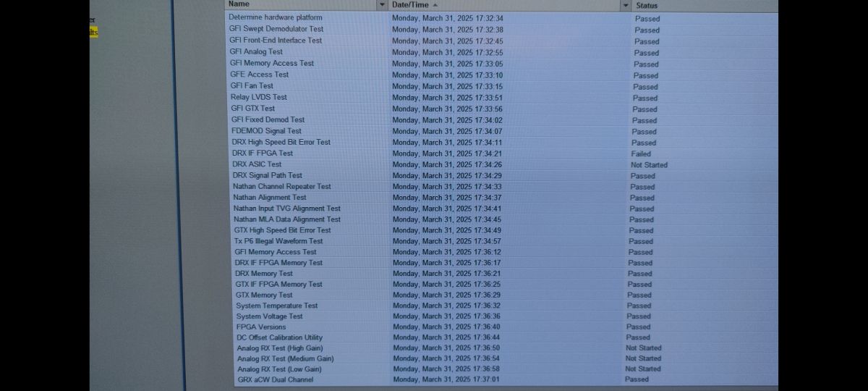Screen dimensions: 868x391
Task: Select the GFI Memory Access Test run at 17:36:12
Action: [276, 252]
